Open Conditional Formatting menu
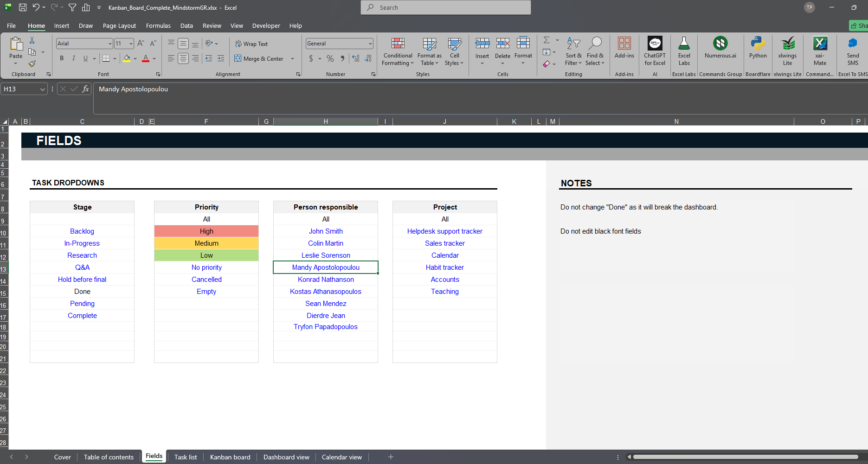Screen dimensions: 868x464 (398, 52)
